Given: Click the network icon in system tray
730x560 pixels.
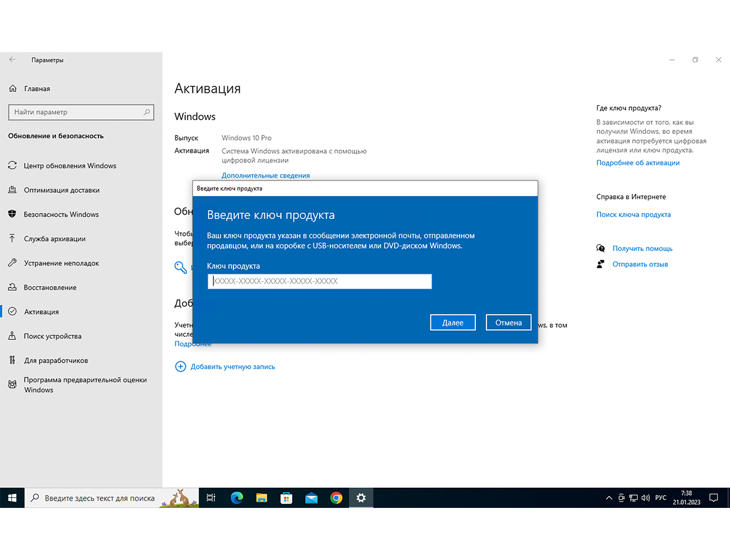Looking at the screenshot, I should 633,498.
